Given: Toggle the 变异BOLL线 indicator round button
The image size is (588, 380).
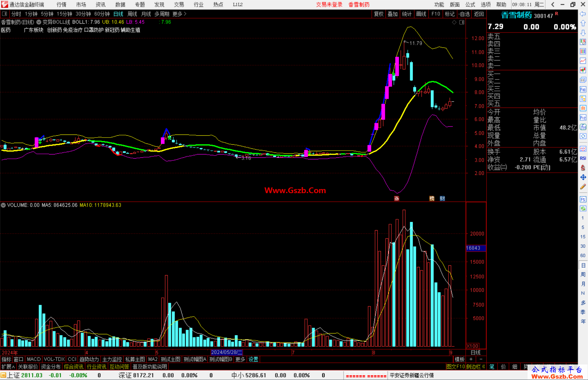Looking at the screenshot, I should pos(39,22).
